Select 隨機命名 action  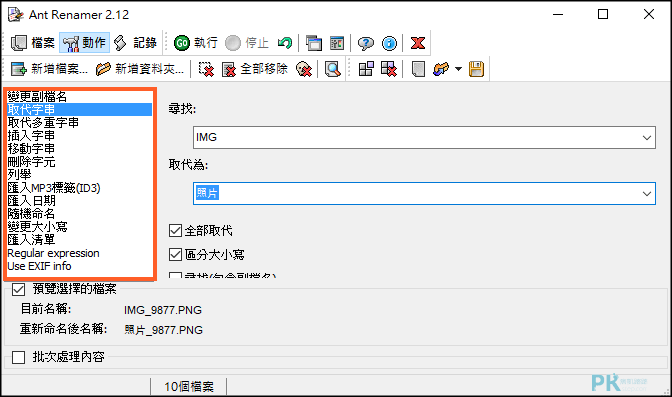coord(80,214)
